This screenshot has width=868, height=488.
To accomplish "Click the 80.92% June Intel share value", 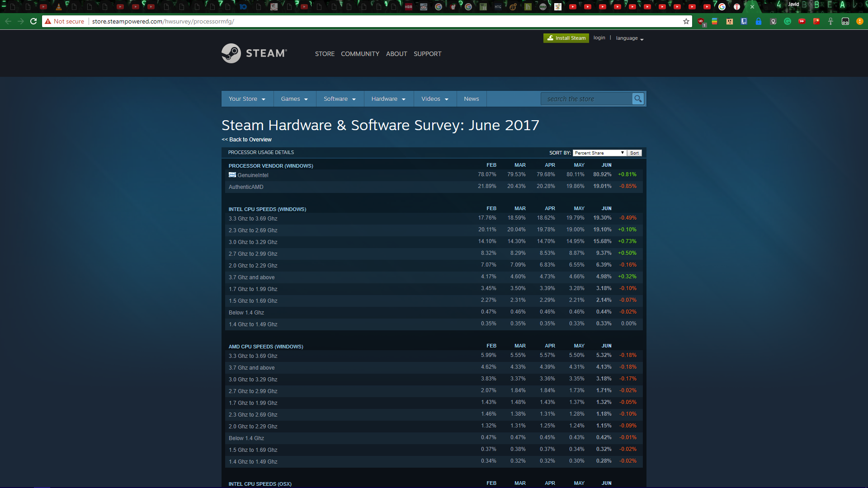I will tap(602, 174).
